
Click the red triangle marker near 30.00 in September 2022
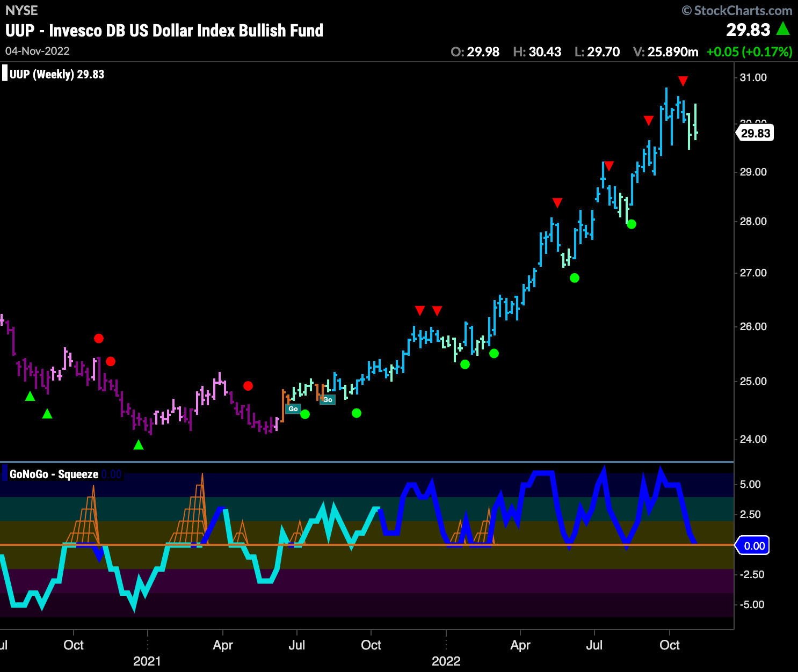pyautogui.click(x=649, y=120)
